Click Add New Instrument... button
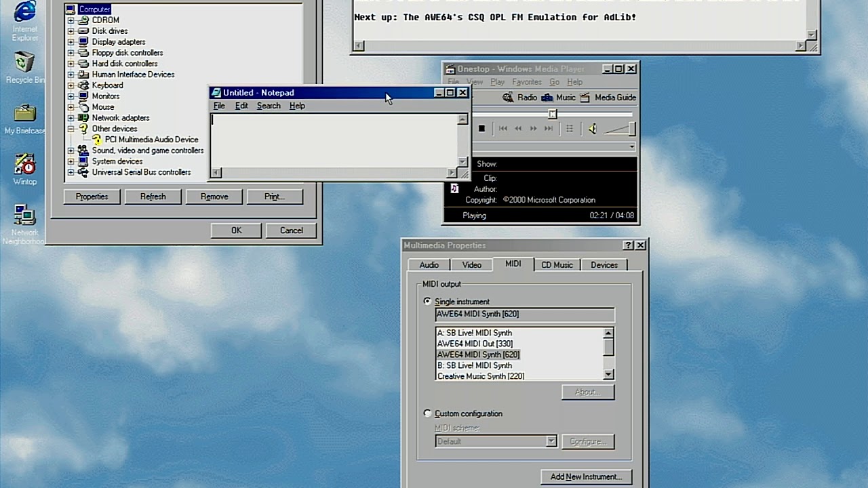This screenshot has height=488, width=868. click(x=586, y=476)
